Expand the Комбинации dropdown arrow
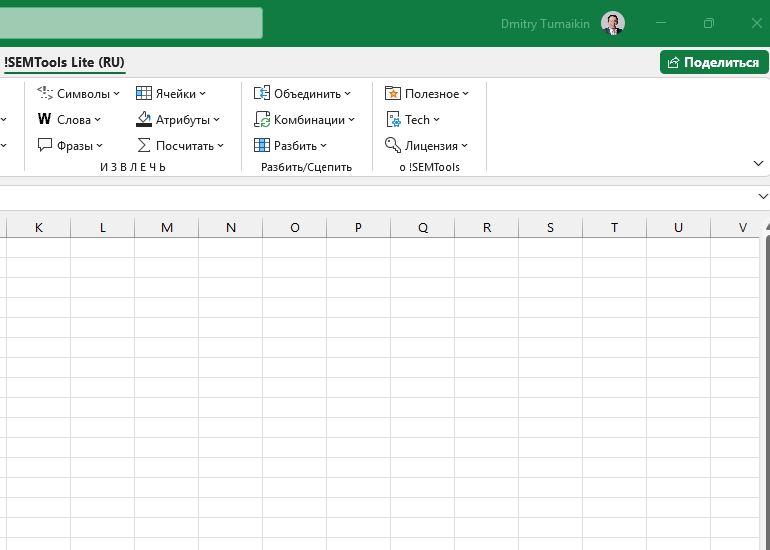This screenshot has height=550, width=770. pos(351,119)
